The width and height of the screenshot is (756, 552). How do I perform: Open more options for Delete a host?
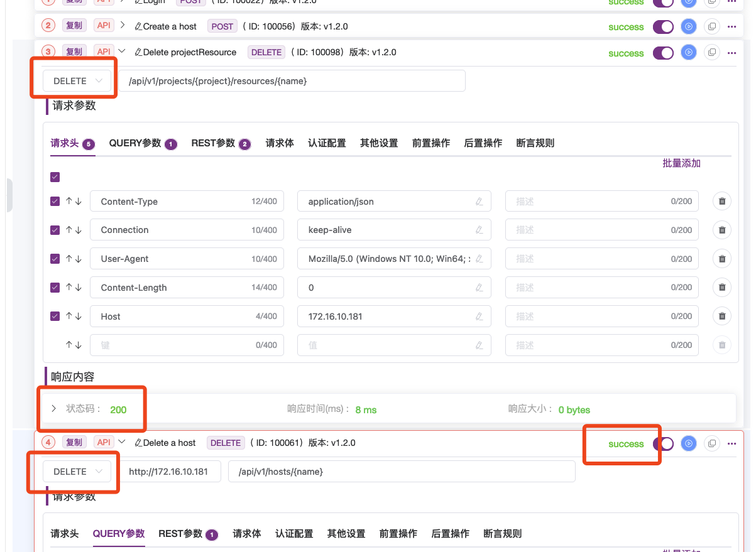coord(731,443)
